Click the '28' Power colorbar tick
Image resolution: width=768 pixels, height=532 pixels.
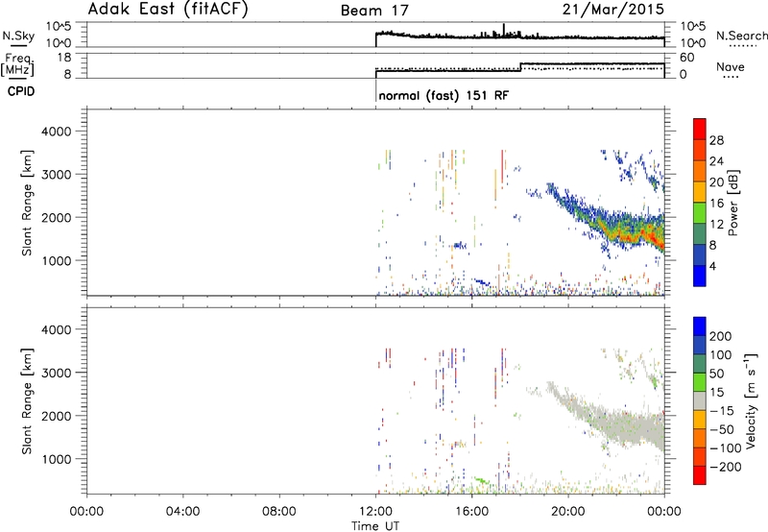pos(716,140)
